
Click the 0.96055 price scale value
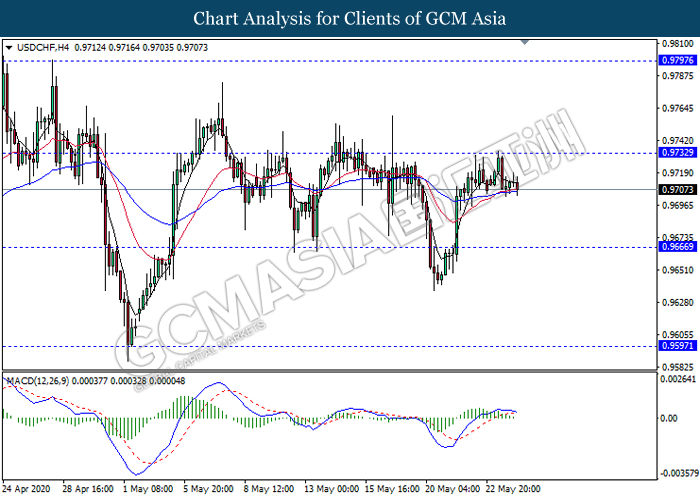tap(678, 335)
